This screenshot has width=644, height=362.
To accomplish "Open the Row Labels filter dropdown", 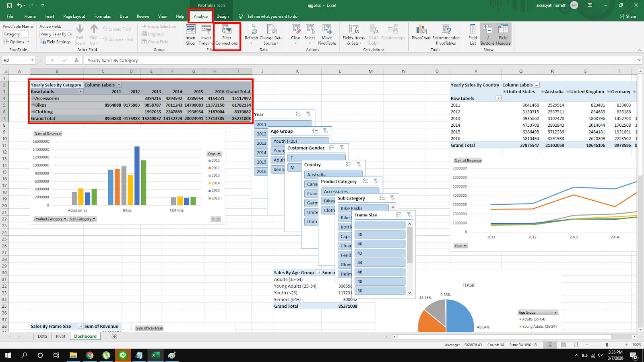I will [x=80, y=92].
